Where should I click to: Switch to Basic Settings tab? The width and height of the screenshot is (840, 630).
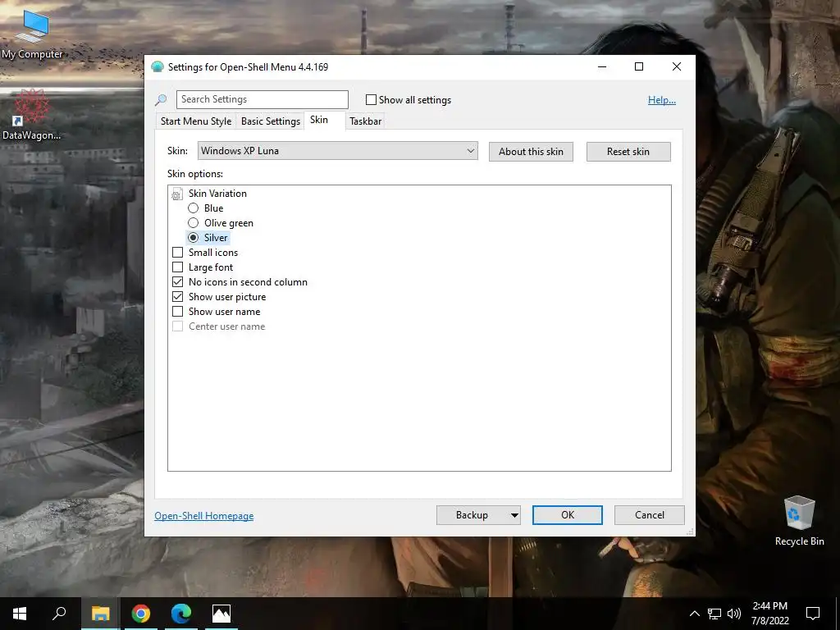(271, 121)
